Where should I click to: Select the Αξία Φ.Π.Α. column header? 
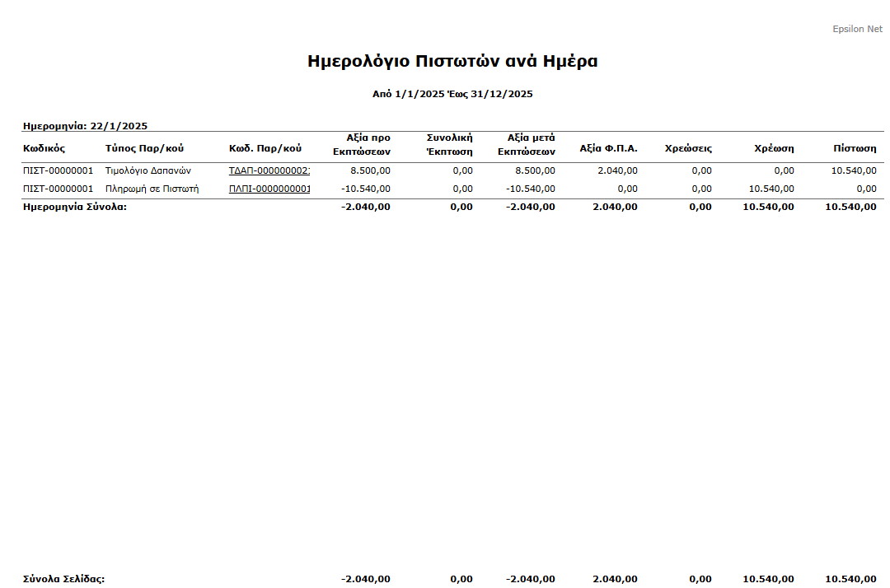pos(608,148)
